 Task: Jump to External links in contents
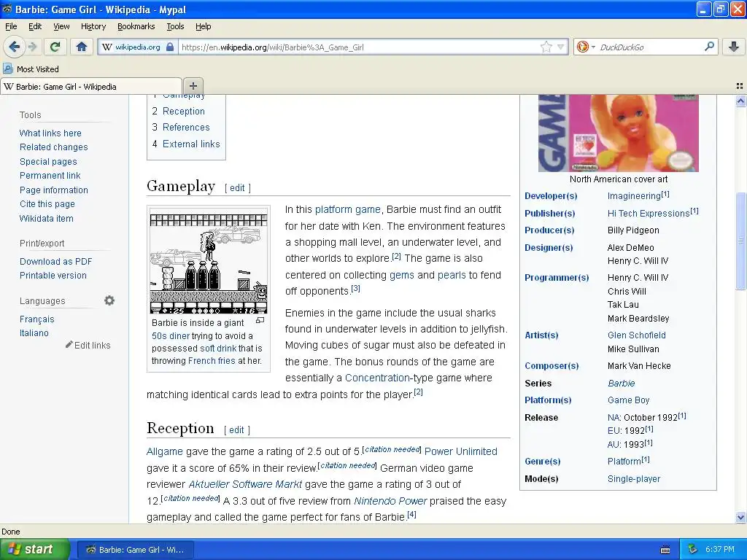pos(191,144)
